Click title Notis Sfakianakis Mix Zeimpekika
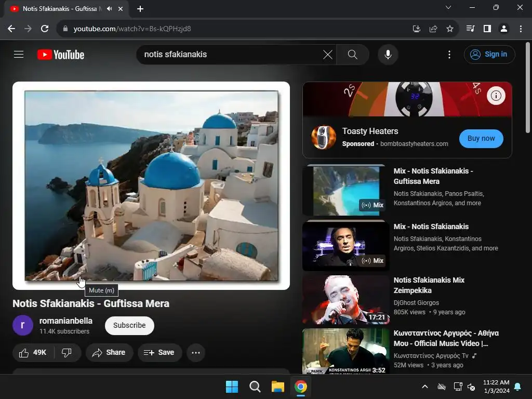This screenshot has height=399, width=532. click(429, 285)
